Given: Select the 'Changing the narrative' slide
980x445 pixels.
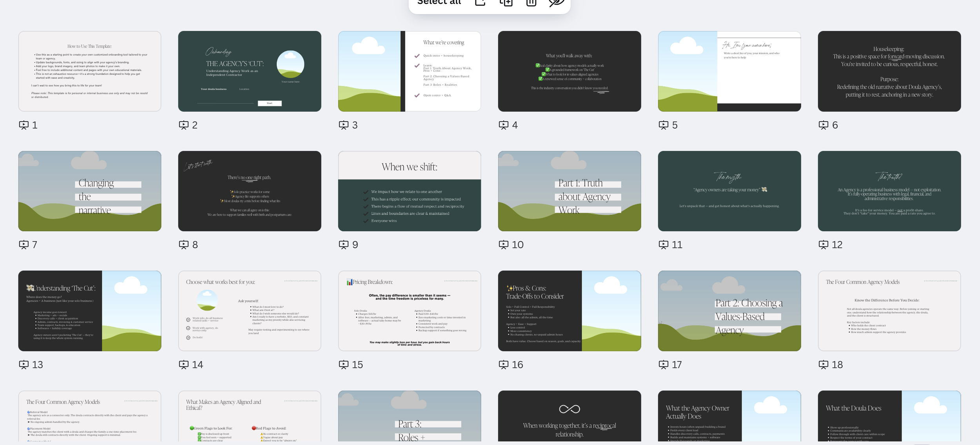Looking at the screenshot, I should pyautogui.click(x=90, y=191).
